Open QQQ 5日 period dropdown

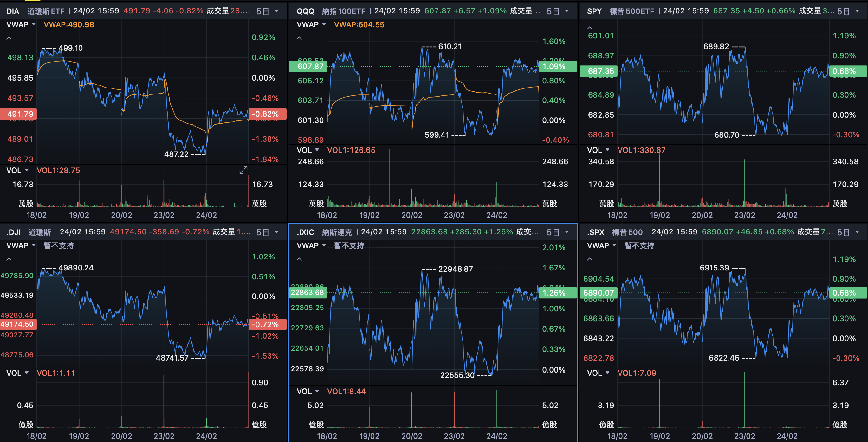557,11
